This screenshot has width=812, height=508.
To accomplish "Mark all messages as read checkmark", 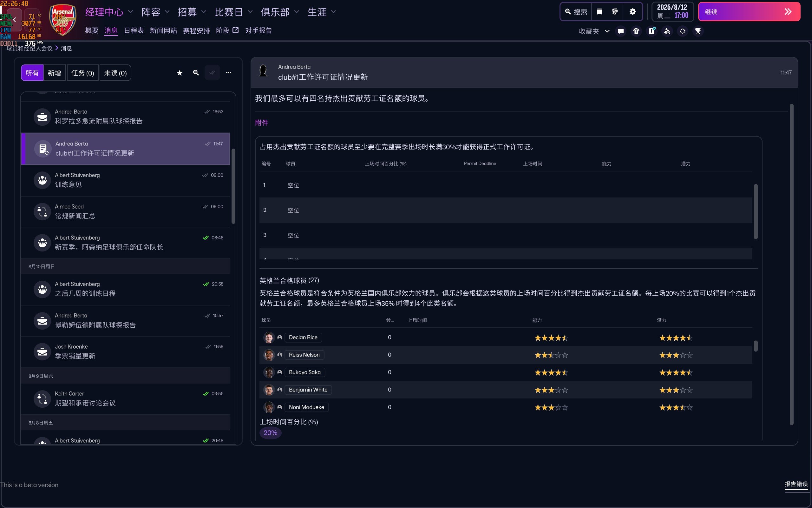I will click(x=213, y=73).
